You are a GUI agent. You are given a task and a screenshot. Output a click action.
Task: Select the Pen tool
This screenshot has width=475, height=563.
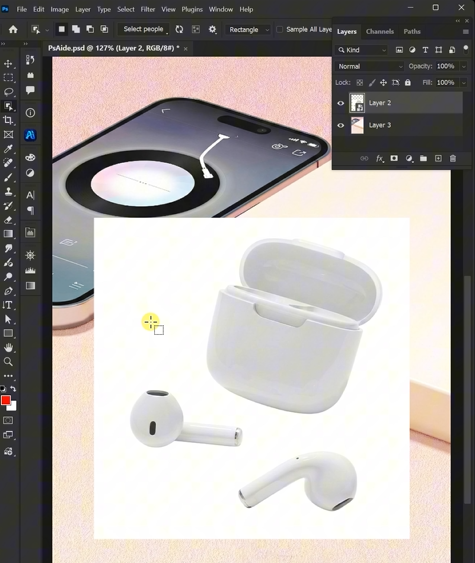coord(8,291)
